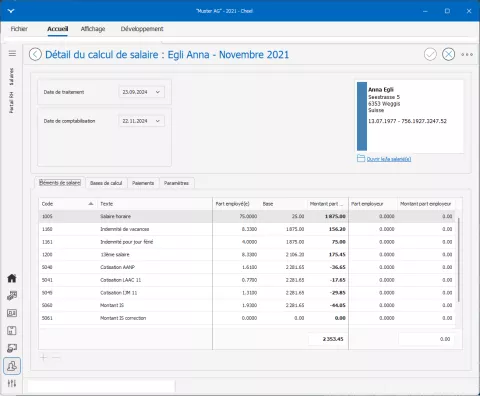Screen dimensions: 480x396
Task: Open the sliders settings icon in sidebar
Action: coord(12,383)
